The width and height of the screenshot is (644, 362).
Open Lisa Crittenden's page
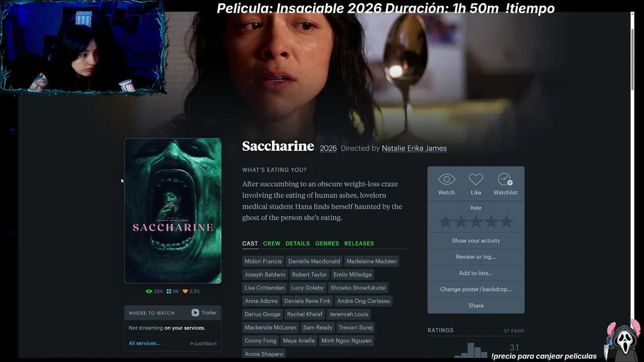[265, 288]
